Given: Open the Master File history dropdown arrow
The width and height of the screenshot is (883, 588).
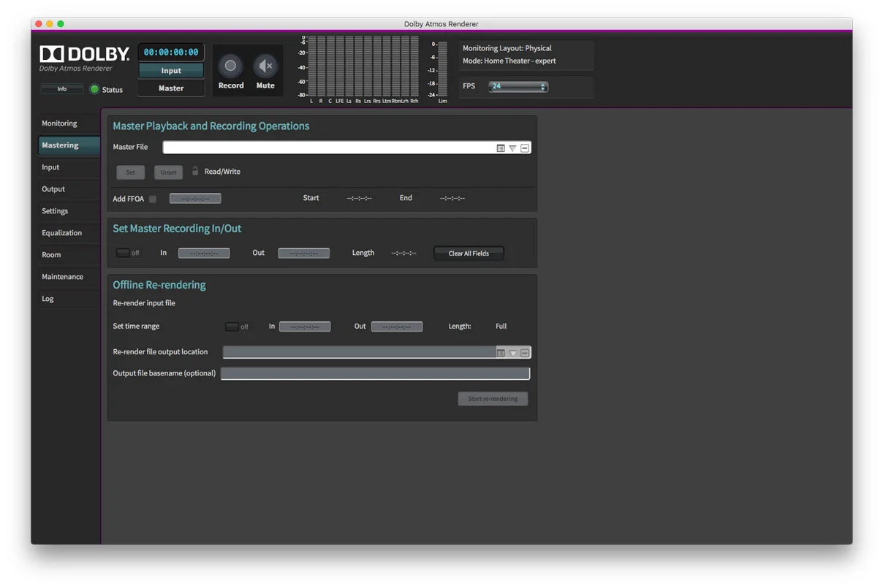Looking at the screenshot, I should pyautogui.click(x=512, y=148).
